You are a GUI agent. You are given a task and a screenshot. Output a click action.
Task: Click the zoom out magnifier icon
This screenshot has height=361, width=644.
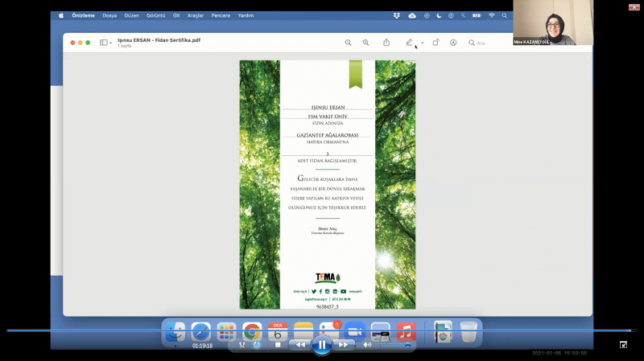point(348,43)
